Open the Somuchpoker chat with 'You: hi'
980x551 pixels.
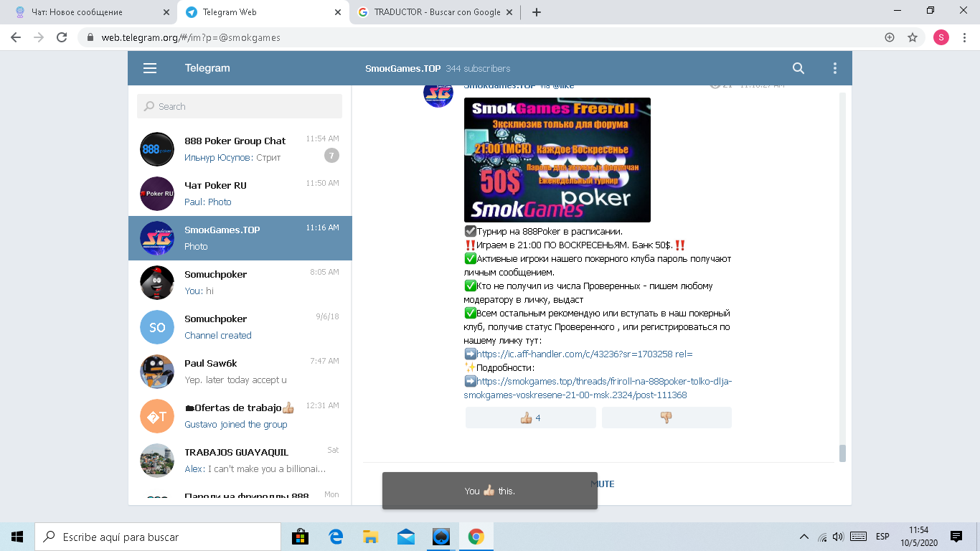[240, 283]
